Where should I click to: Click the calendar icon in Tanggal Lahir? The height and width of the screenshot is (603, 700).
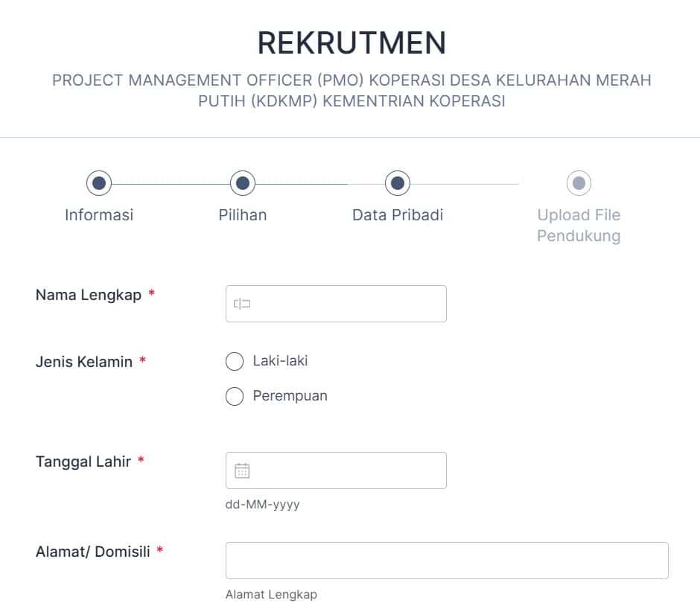pos(242,470)
